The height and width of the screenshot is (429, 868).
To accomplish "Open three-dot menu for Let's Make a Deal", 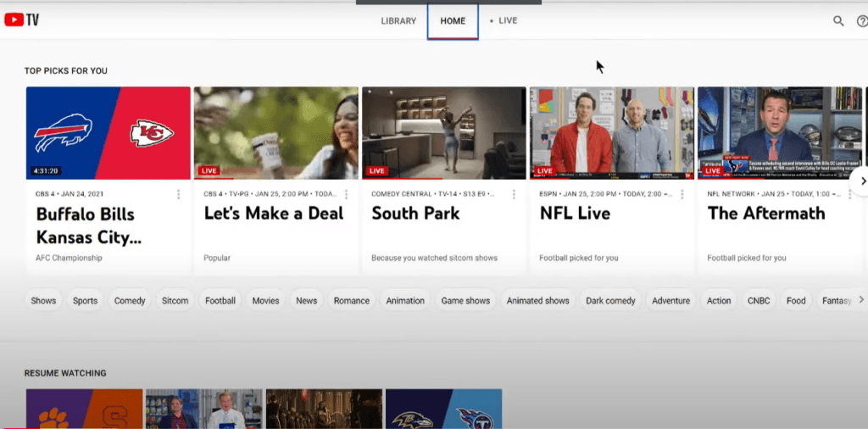I will [x=347, y=194].
